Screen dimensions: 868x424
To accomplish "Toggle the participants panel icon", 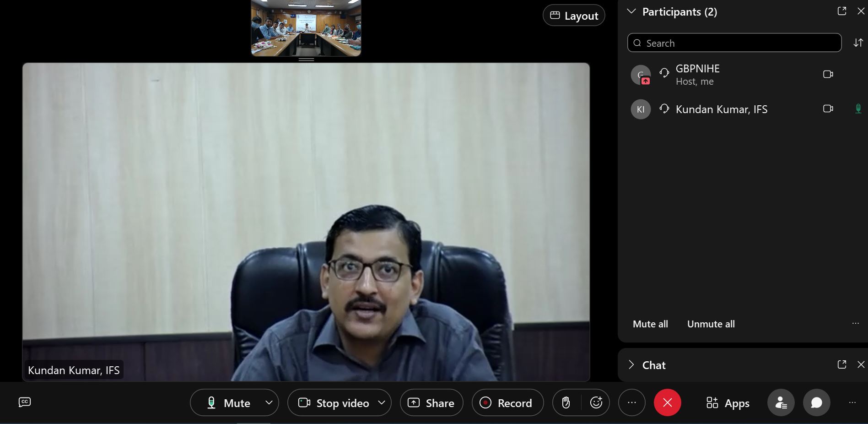I will tap(781, 402).
